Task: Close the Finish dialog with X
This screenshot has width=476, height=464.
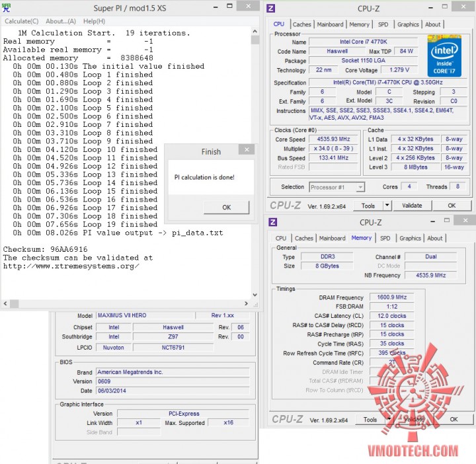Action: coord(247,149)
